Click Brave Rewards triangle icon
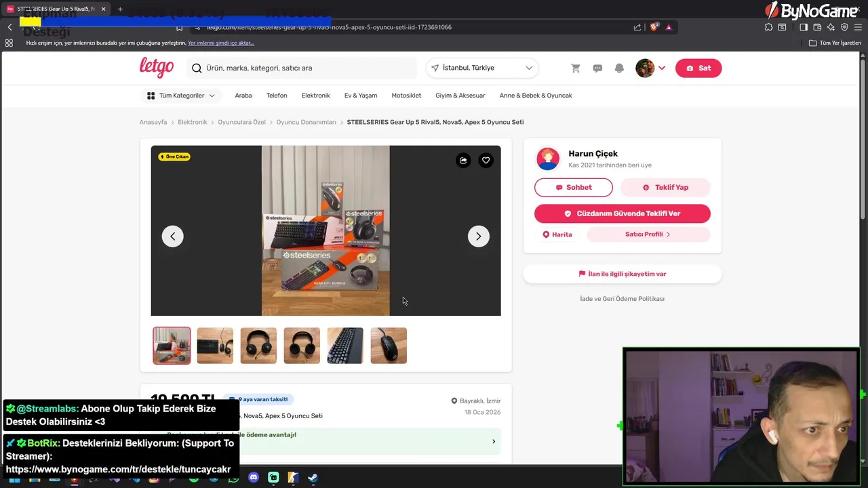Screen dimensions: 868x488 coord(669,27)
